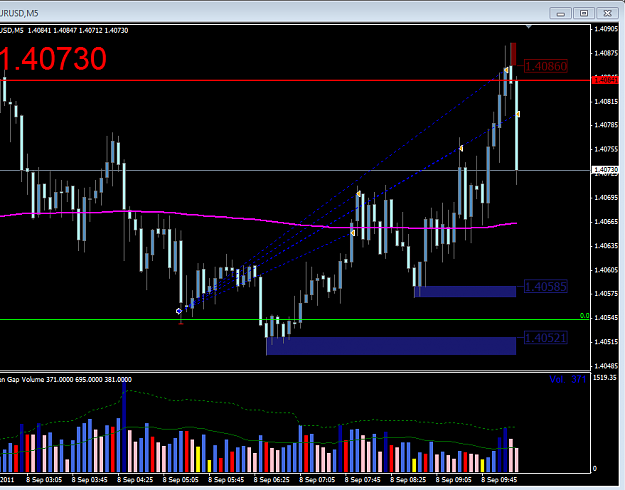
Task: Click the 1519.35 volume scale value
Action: pos(605,378)
